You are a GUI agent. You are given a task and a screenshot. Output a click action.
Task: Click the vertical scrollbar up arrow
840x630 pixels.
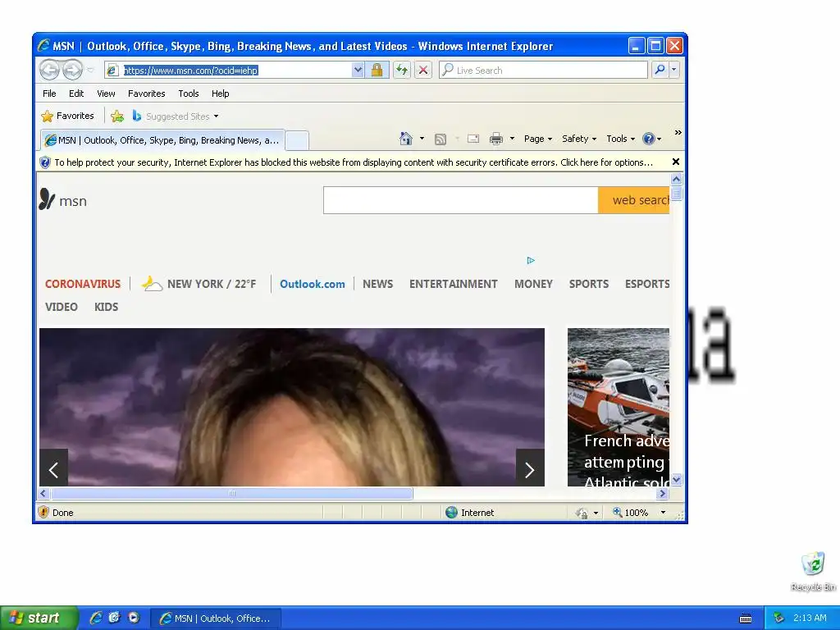(677, 179)
